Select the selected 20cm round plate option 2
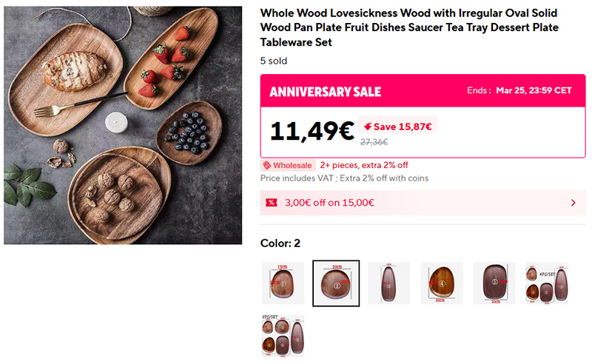This screenshot has height=364, width=592. coord(336,283)
